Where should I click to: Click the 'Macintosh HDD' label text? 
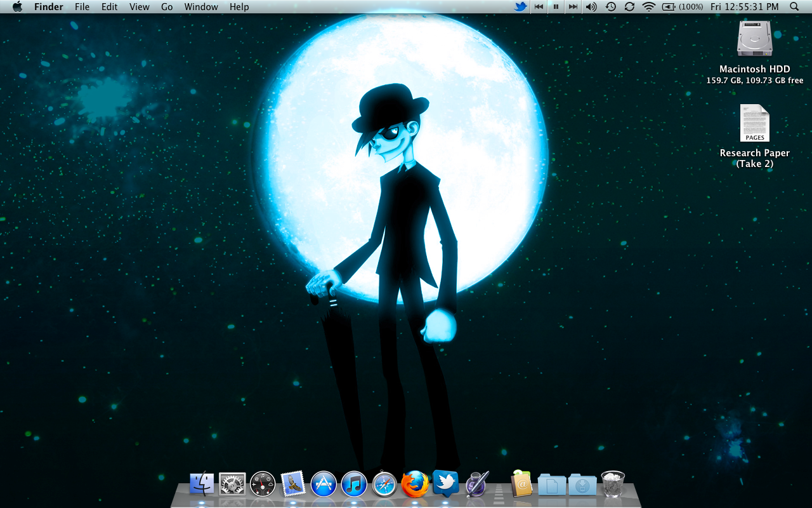coord(755,69)
